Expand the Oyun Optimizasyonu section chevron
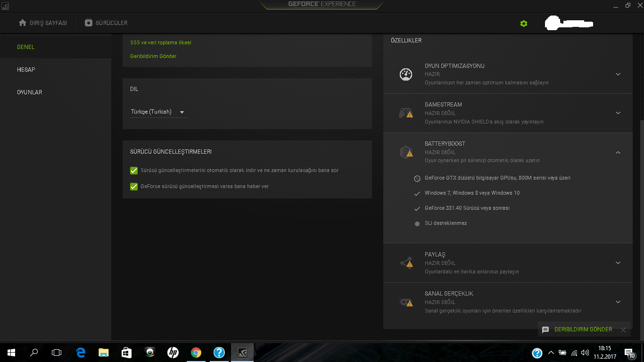Image resolution: width=644 pixels, height=362 pixels. pos(618,74)
